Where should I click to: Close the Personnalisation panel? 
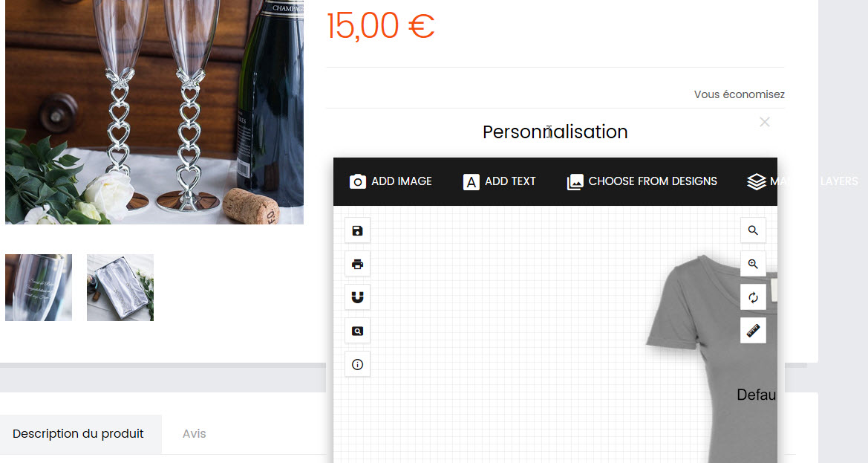tap(765, 122)
